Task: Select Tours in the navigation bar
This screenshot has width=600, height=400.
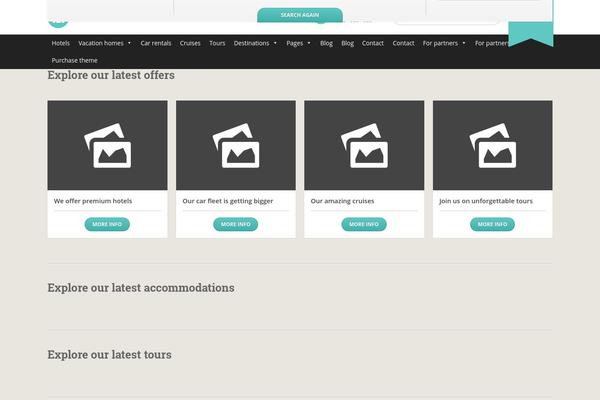Action: click(x=217, y=43)
